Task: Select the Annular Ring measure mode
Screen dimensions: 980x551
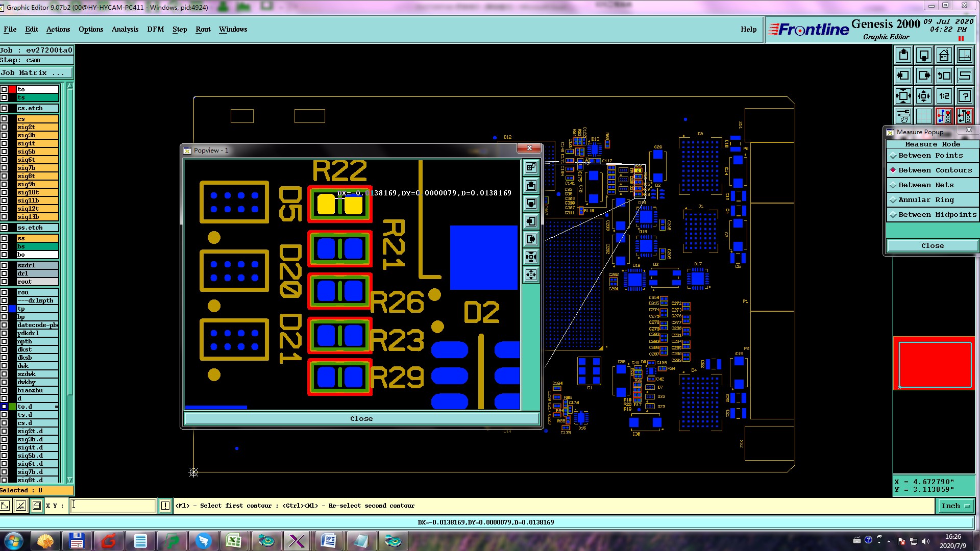Action: click(926, 200)
